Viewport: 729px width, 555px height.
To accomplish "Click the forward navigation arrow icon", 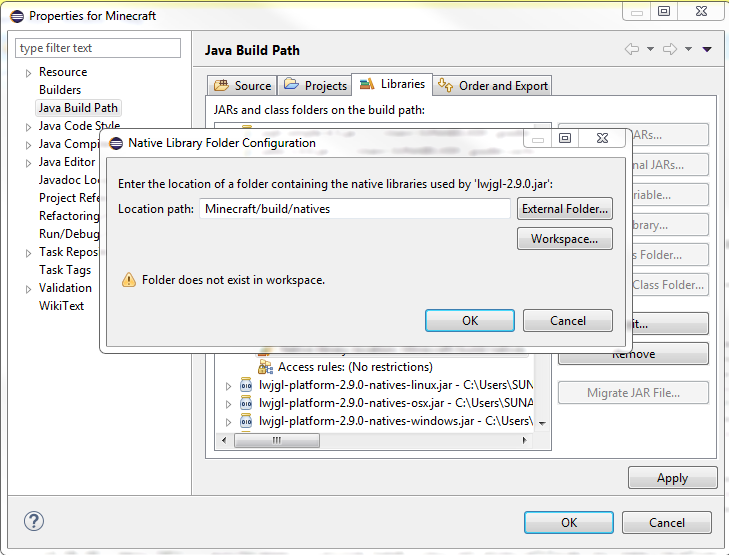I will coord(670,49).
